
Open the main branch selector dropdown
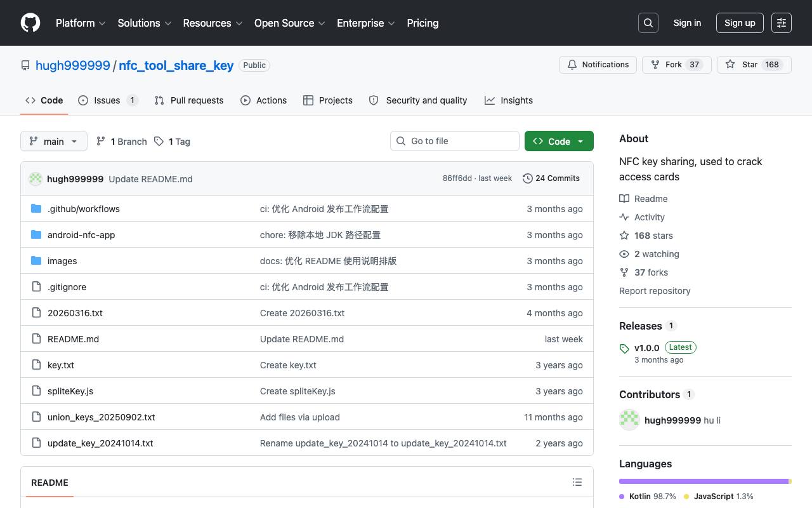pyautogui.click(x=54, y=141)
